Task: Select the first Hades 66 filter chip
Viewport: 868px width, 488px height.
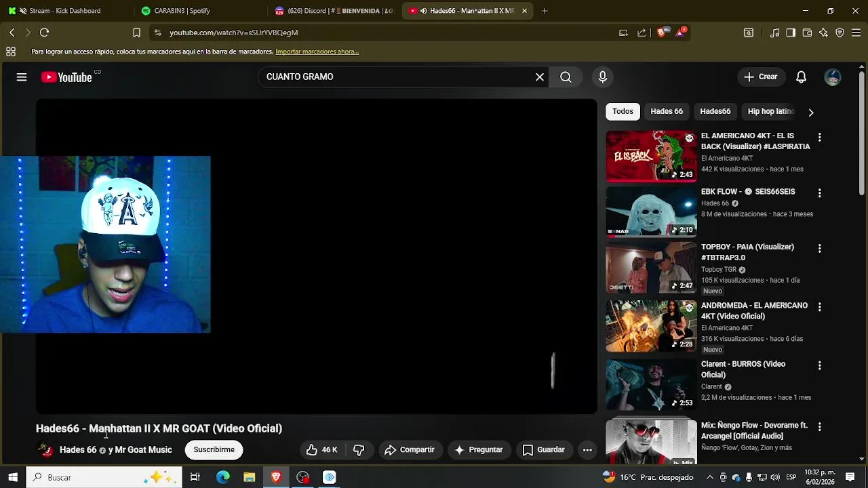Action: point(667,111)
